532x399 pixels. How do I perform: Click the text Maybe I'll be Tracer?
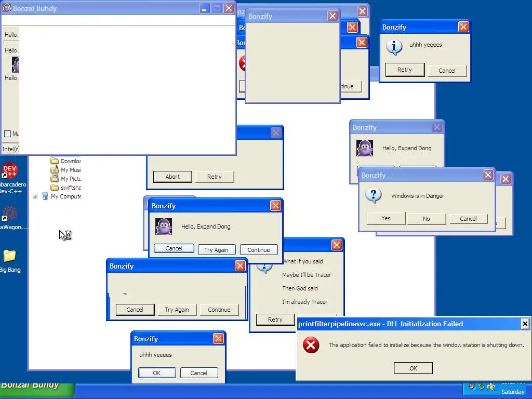(307, 275)
